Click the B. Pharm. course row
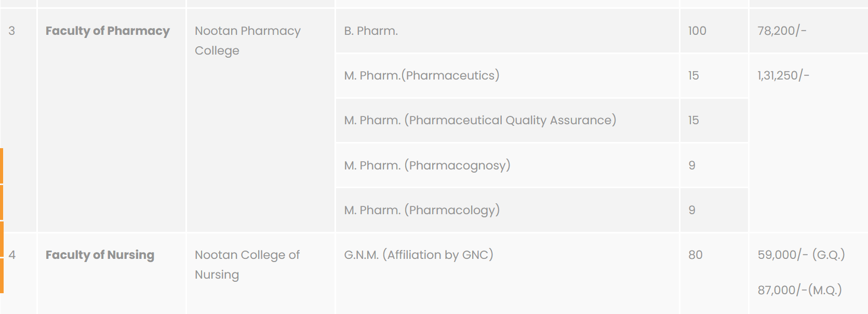This screenshot has width=868, height=314. pos(371,31)
